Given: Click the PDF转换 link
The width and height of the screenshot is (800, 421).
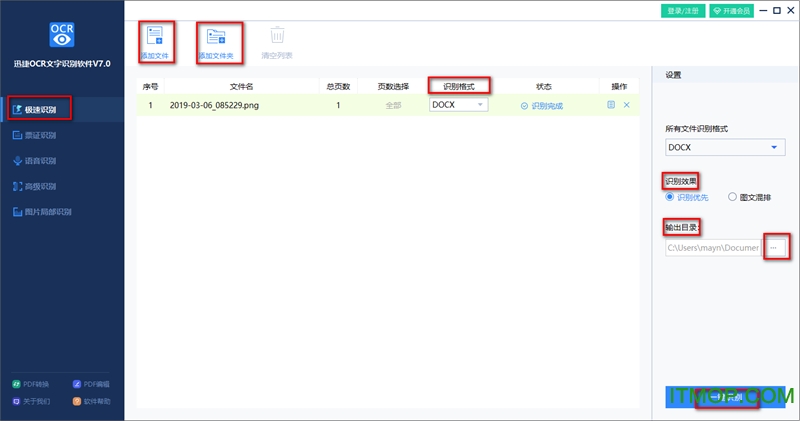Looking at the screenshot, I should coord(31,384).
